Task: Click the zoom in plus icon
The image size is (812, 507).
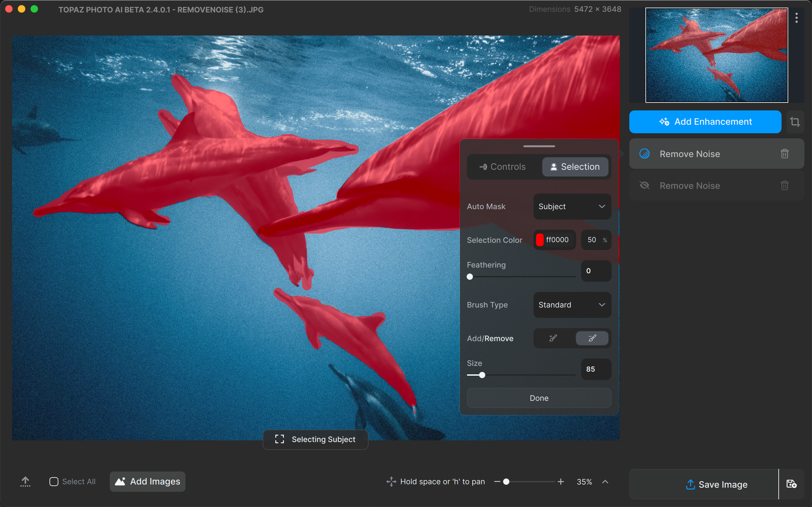Action: (561, 482)
